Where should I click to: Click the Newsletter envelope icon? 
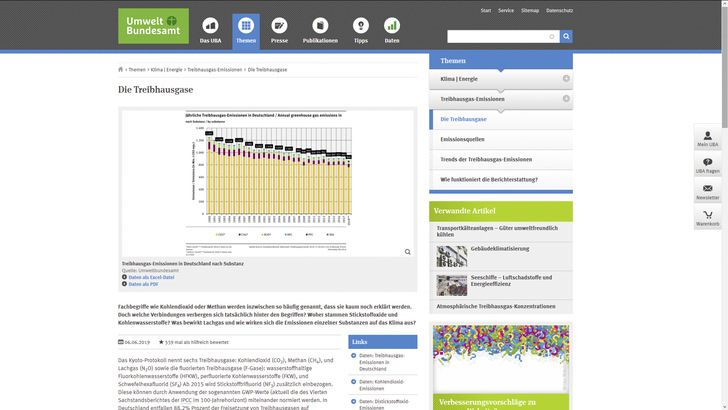tap(708, 190)
